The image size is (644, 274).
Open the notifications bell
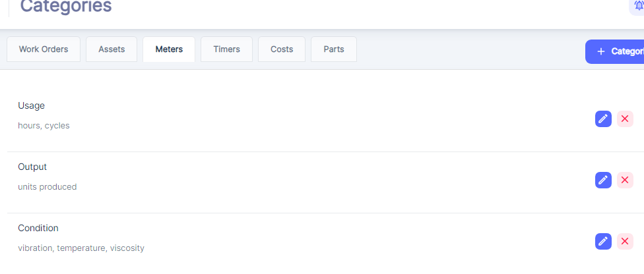[638, 6]
